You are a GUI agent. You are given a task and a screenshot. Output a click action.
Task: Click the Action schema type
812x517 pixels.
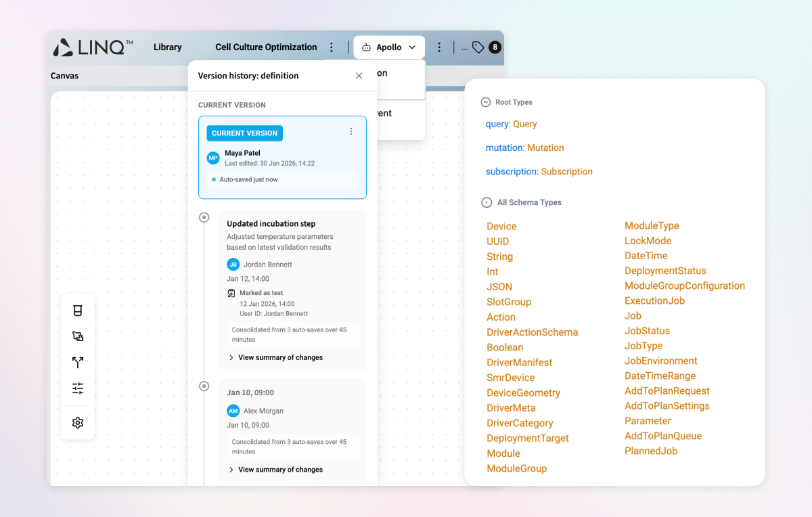[x=501, y=317]
